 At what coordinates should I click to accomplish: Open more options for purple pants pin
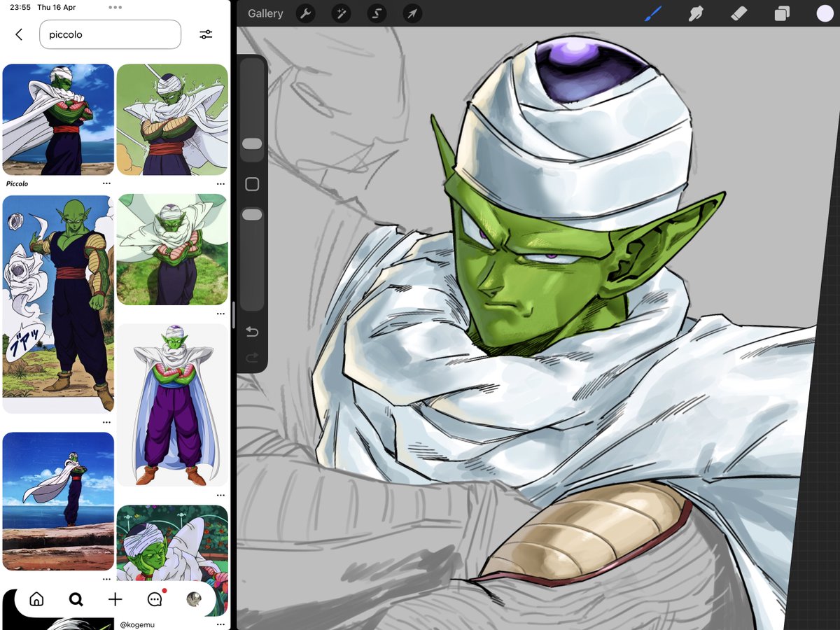coord(220,495)
